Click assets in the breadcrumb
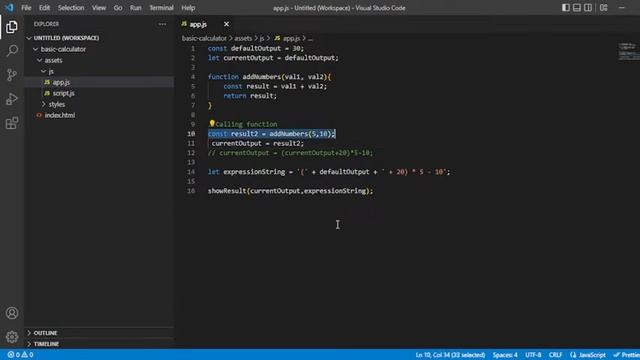 (243, 38)
